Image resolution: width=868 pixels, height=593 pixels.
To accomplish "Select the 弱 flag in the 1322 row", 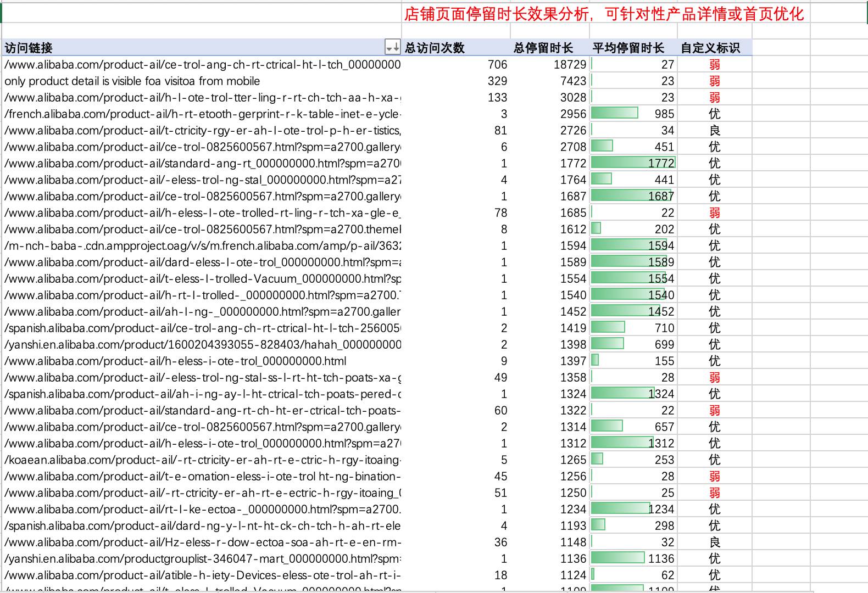I will click(714, 410).
